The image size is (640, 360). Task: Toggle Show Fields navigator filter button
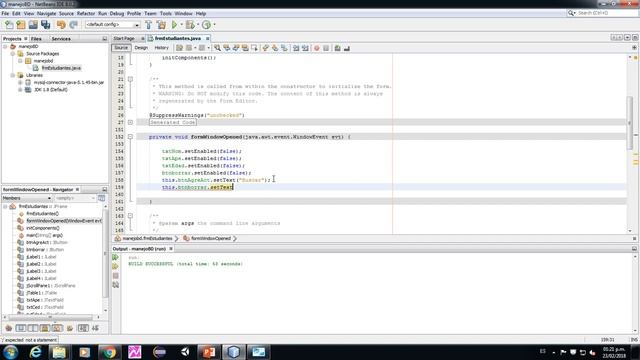pos(20,328)
